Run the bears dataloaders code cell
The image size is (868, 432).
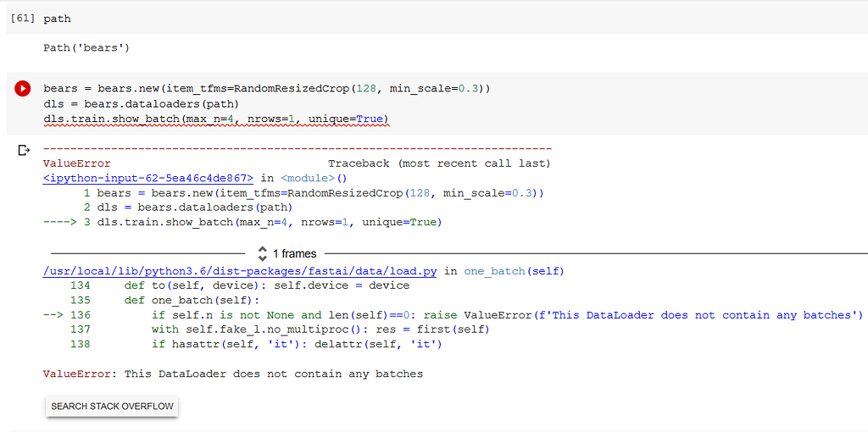click(23, 88)
